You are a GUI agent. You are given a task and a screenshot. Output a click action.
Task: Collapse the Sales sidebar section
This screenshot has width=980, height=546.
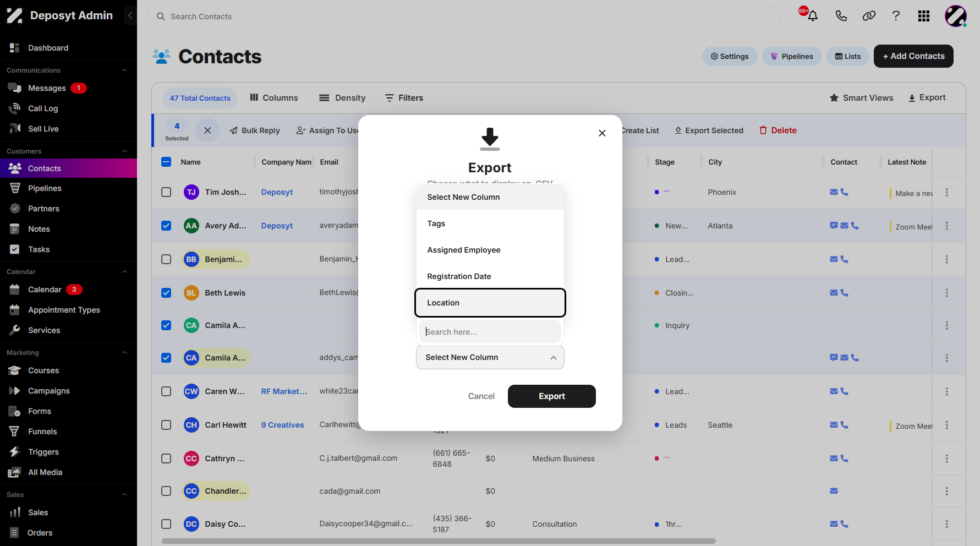pos(124,495)
